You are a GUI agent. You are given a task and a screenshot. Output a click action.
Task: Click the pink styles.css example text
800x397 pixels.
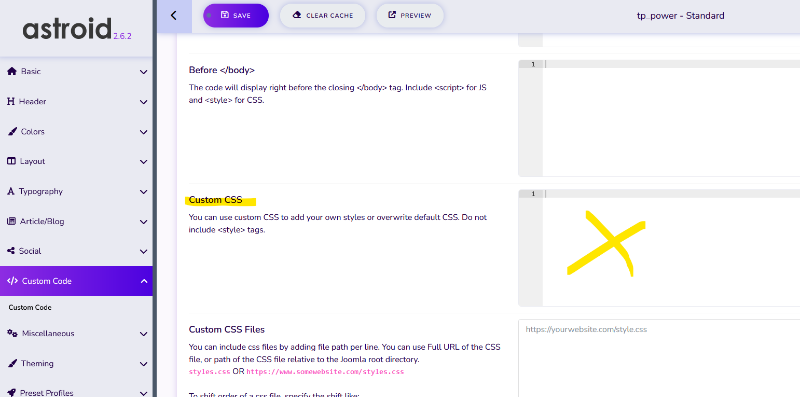point(209,371)
